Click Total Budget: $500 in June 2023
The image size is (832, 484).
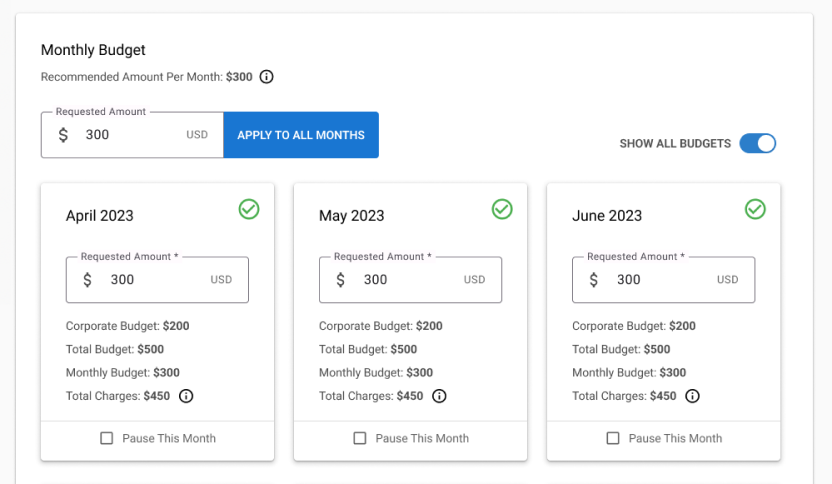pos(621,349)
